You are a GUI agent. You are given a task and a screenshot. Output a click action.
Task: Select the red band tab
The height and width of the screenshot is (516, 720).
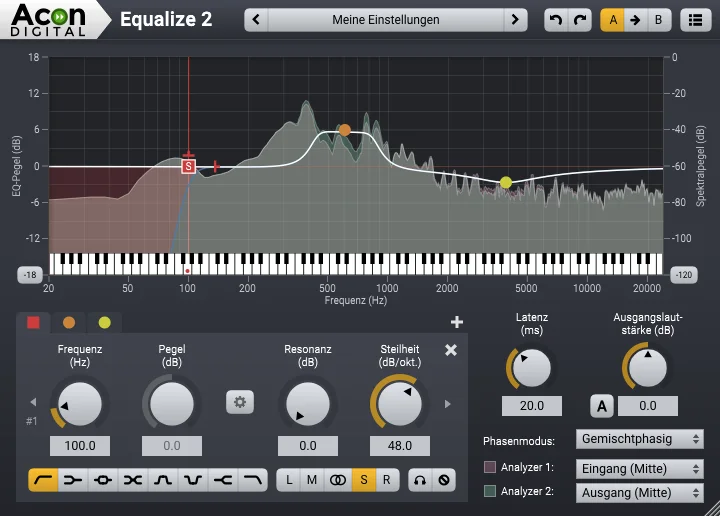(33, 323)
